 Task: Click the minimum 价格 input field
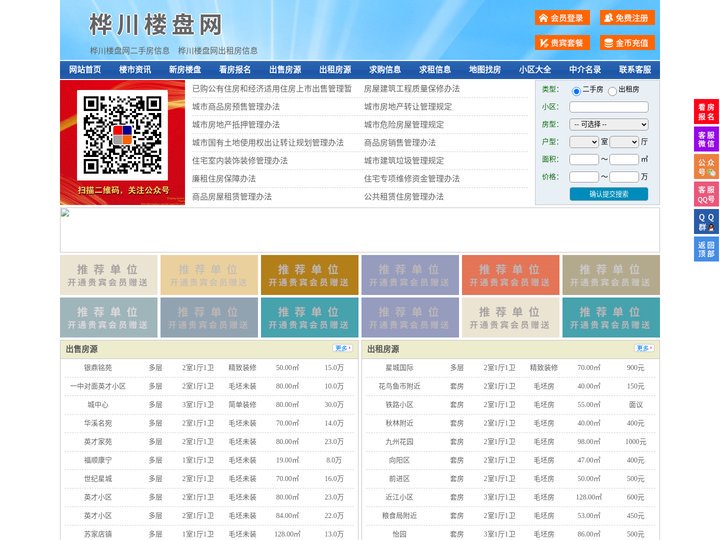(584, 177)
